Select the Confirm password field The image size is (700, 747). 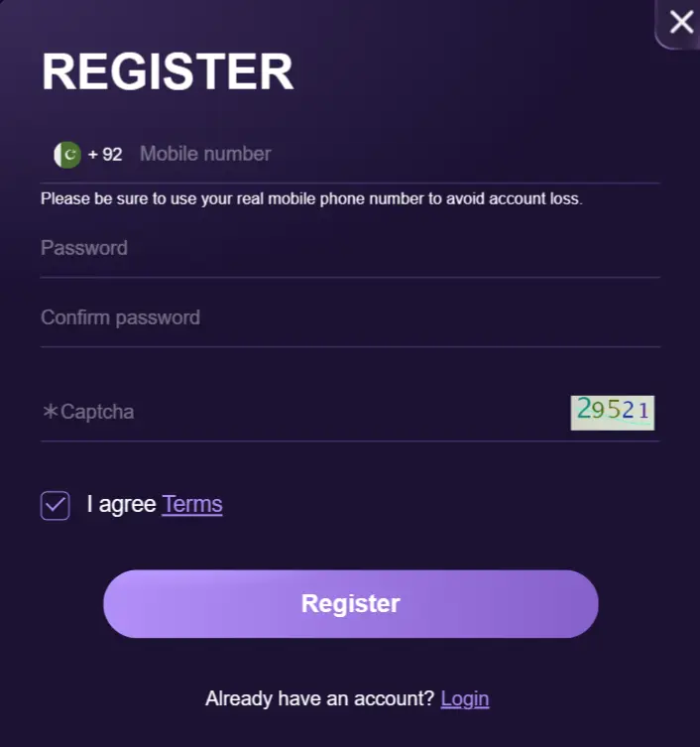coord(347,317)
